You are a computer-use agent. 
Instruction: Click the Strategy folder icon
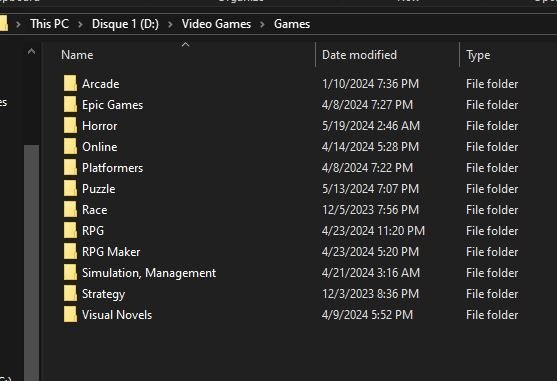pos(70,293)
